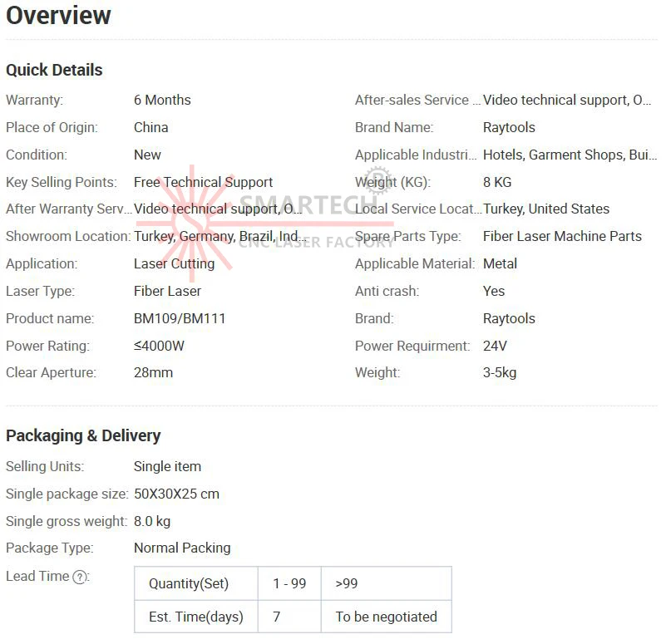Viewport: 666px width, 644px height.
Task: Click Anti crash value 'Yes'
Action: click(494, 291)
